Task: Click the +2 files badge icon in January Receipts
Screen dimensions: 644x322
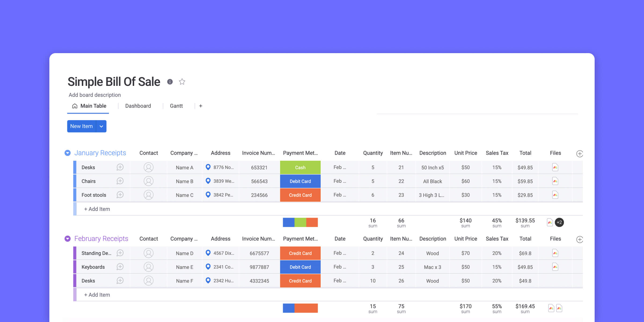Action: click(560, 222)
